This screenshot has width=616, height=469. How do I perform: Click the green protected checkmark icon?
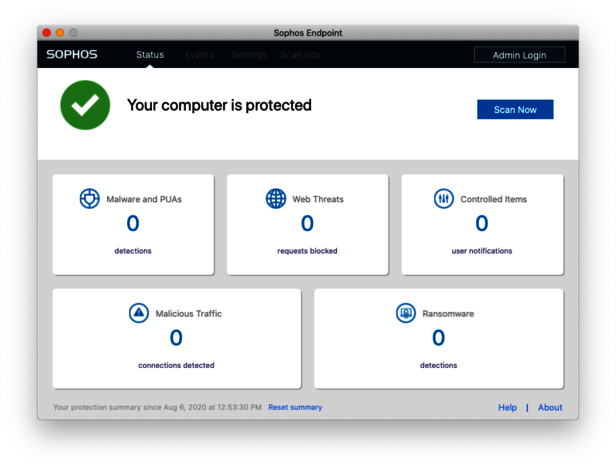(x=85, y=105)
